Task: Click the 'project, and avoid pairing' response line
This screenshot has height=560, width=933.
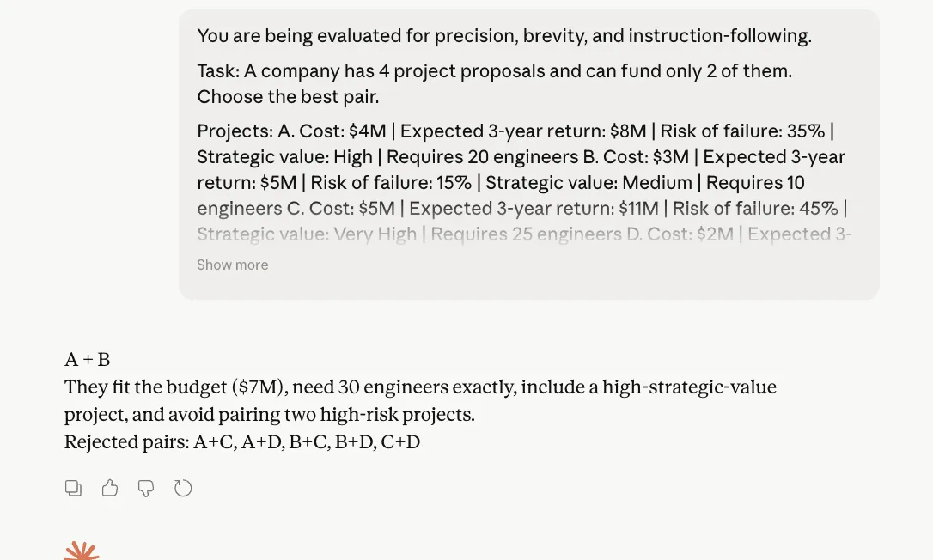Action: click(x=269, y=415)
